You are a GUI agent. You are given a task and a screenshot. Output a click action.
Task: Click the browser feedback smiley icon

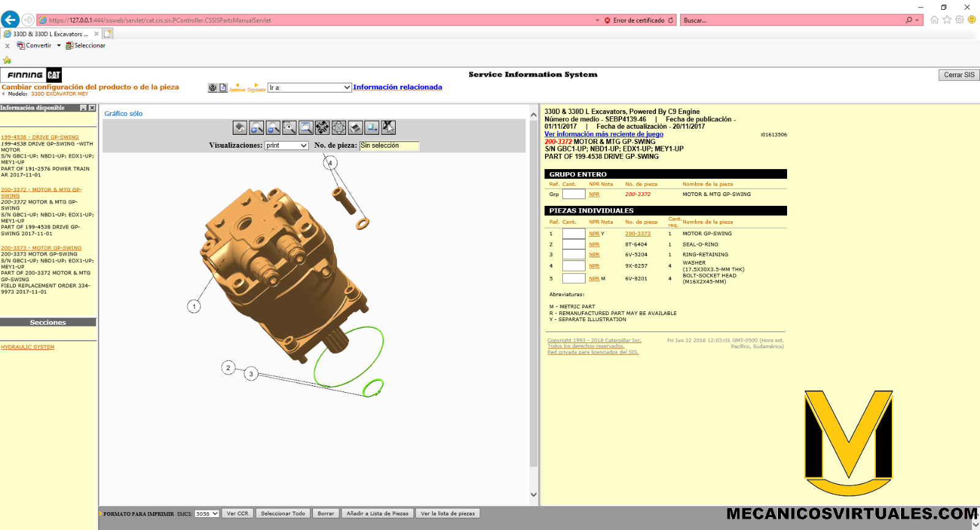point(971,20)
